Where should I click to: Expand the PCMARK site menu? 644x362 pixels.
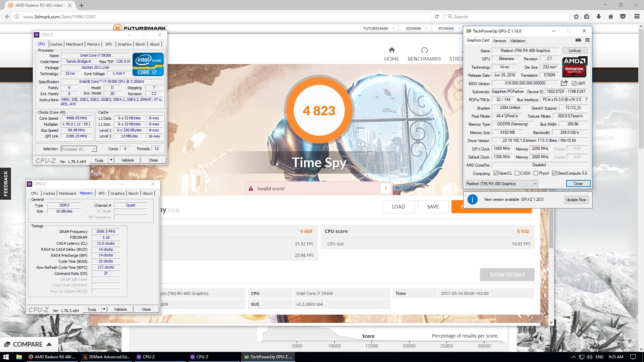[x=449, y=28]
